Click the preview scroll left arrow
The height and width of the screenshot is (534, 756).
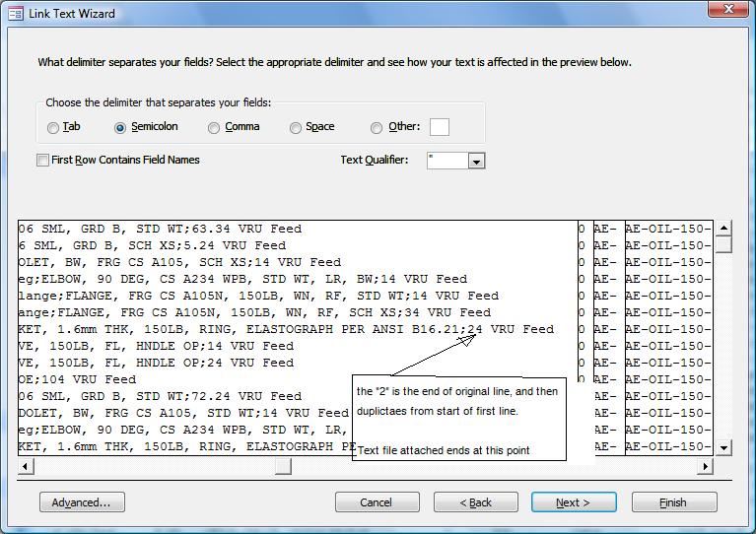26,466
